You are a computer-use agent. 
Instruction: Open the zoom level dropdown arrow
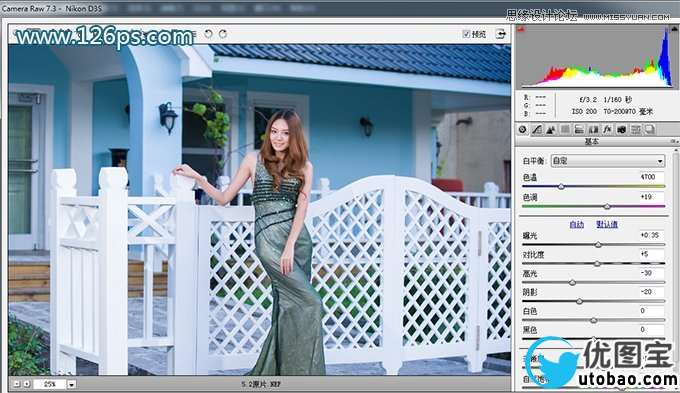point(71,384)
